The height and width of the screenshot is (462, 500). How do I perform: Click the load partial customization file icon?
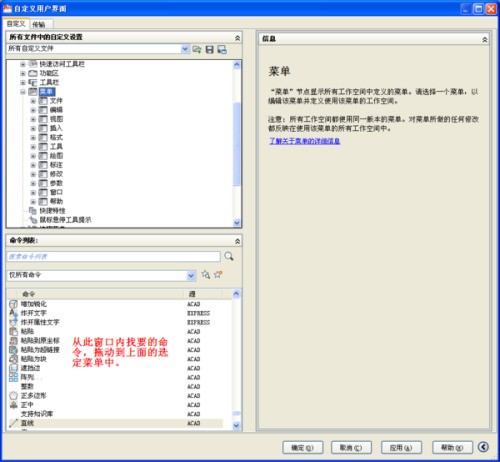[197, 49]
